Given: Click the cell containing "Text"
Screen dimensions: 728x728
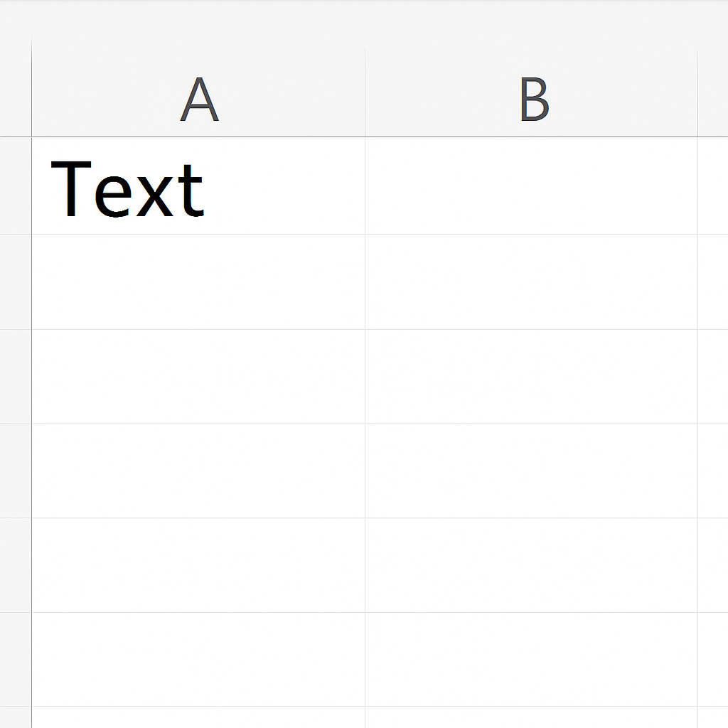Looking at the screenshot, I should 198,186.
